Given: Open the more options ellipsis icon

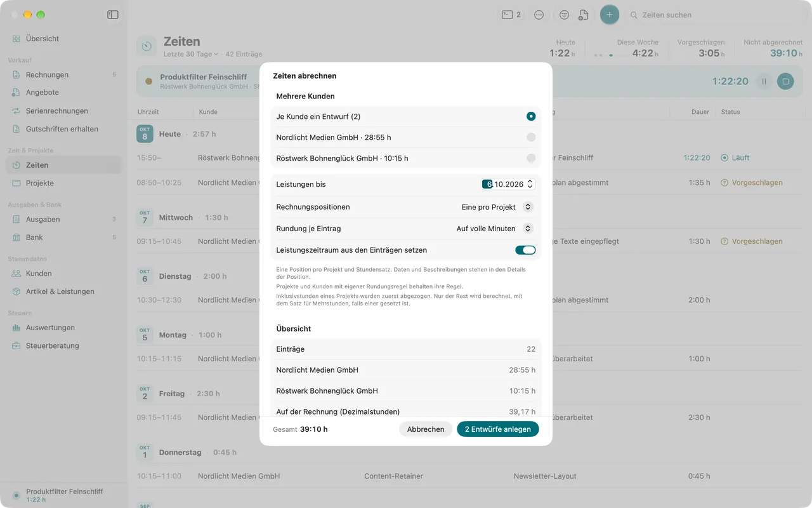Looking at the screenshot, I should 539,15.
